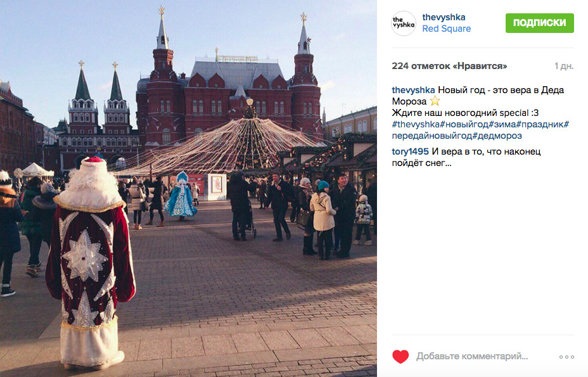
Task: Click the Red Square photo
Action: [188, 188]
